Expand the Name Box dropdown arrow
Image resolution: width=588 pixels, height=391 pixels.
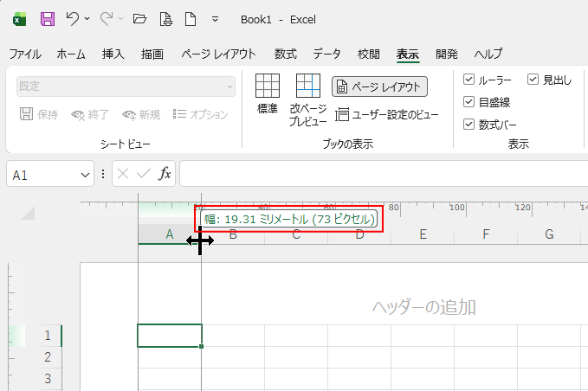click(85, 175)
